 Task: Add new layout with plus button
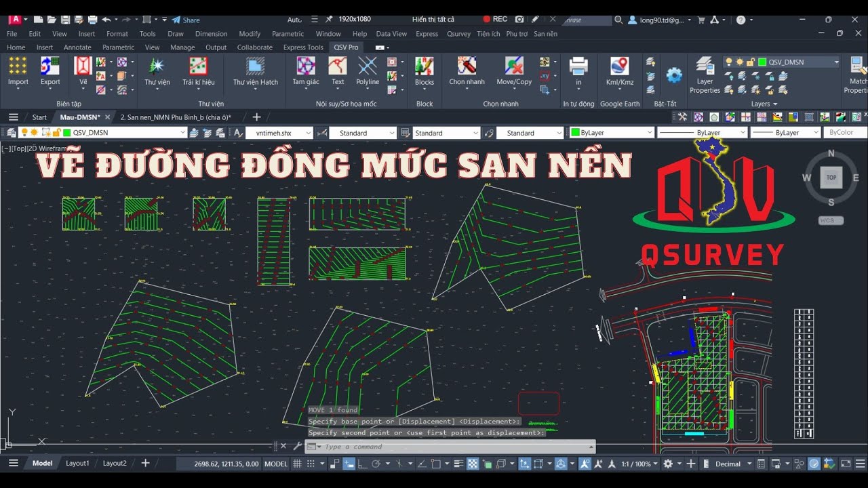coord(145,464)
